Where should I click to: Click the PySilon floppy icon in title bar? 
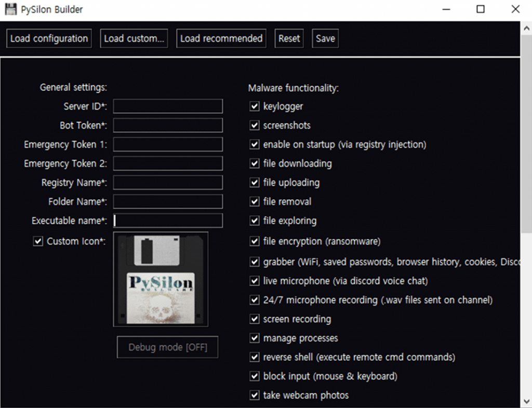tap(10, 9)
